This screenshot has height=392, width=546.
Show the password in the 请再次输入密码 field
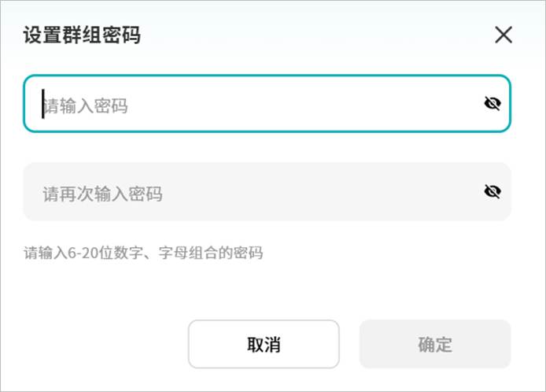point(493,191)
